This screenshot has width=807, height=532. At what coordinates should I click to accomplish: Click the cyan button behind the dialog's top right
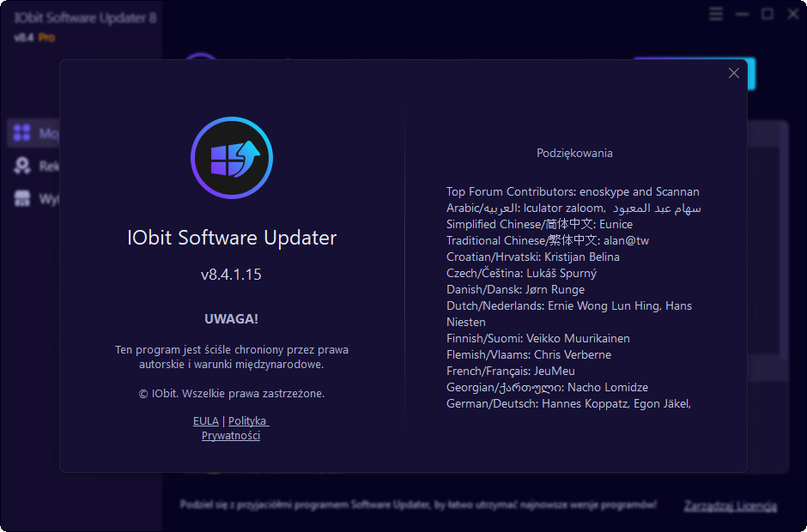click(751, 74)
